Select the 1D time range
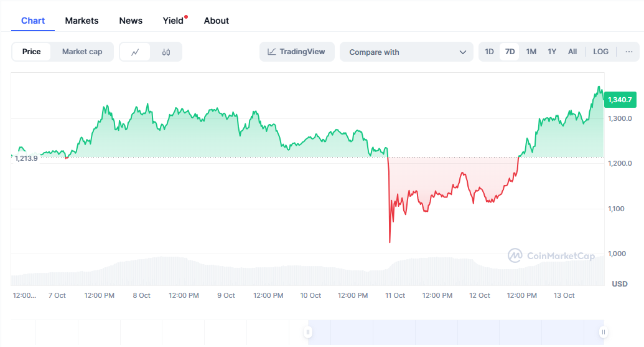 pos(489,52)
